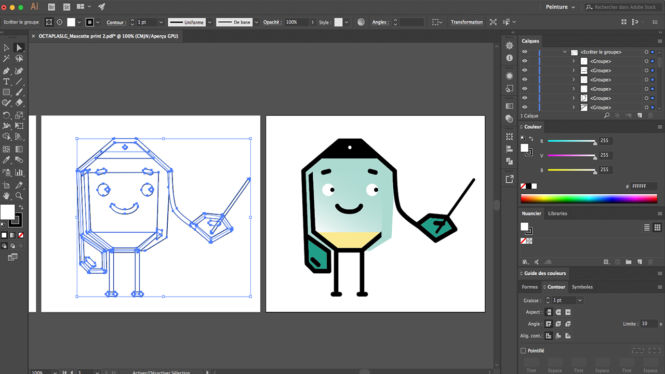Screen dimensions: 665x374
Task: Toggle visibility of the Ecriter le groupe layer
Action: pos(525,52)
